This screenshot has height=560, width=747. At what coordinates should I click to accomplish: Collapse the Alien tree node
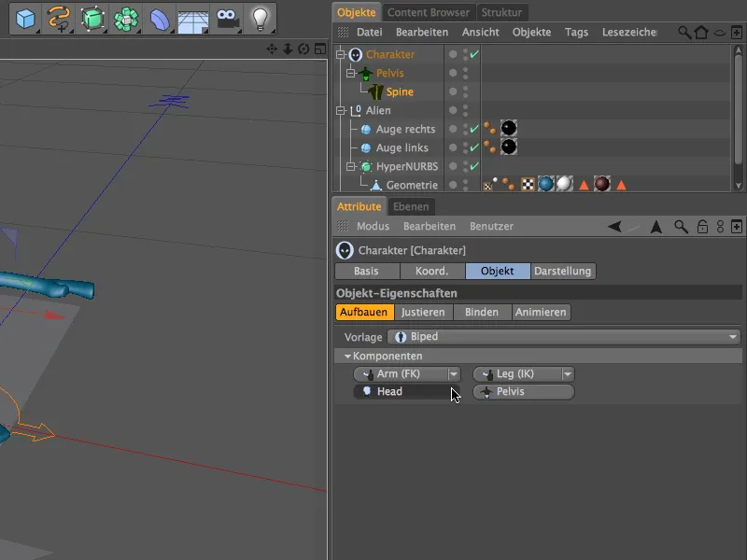click(x=341, y=110)
